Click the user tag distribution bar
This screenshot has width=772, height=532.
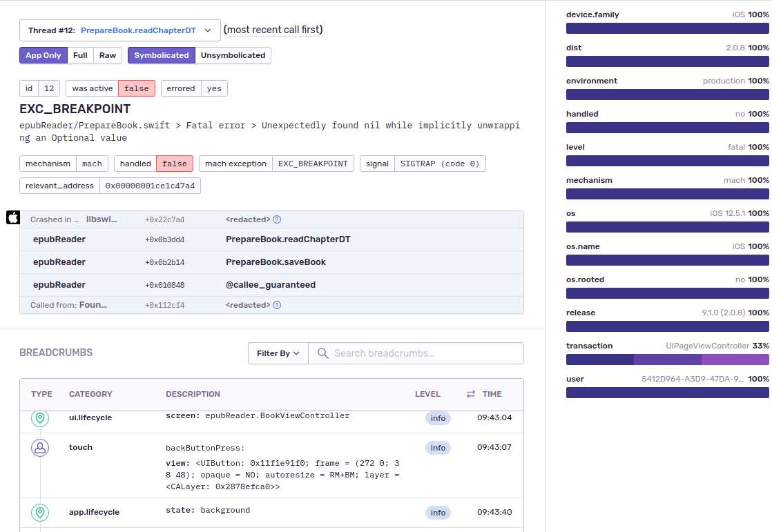pos(668,393)
